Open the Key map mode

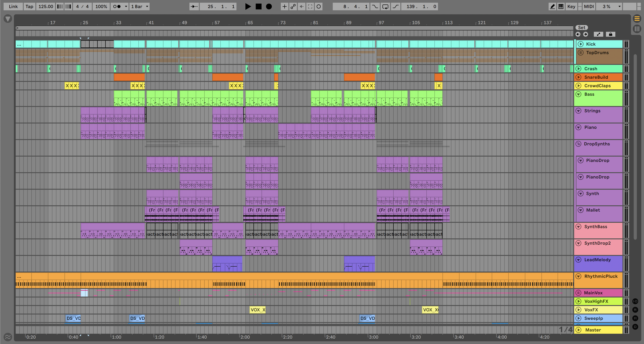pyautogui.click(x=571, y=6)
